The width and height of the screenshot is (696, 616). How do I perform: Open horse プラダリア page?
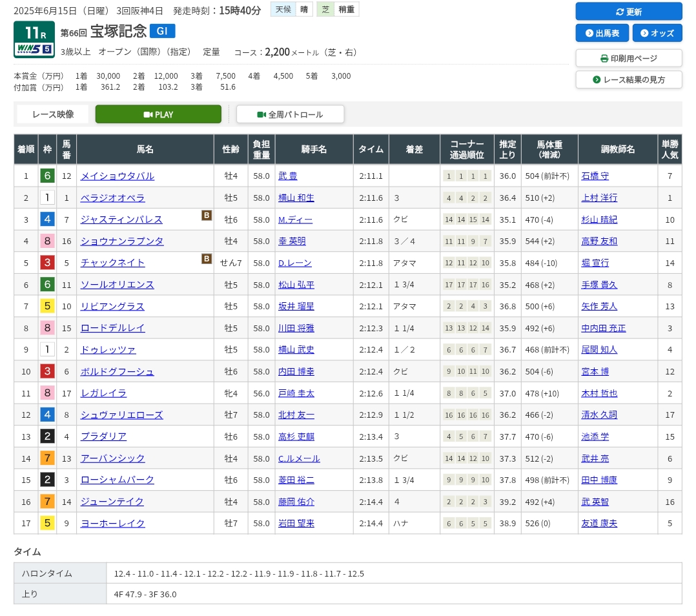pyautogui.click(x=103, y=436)
